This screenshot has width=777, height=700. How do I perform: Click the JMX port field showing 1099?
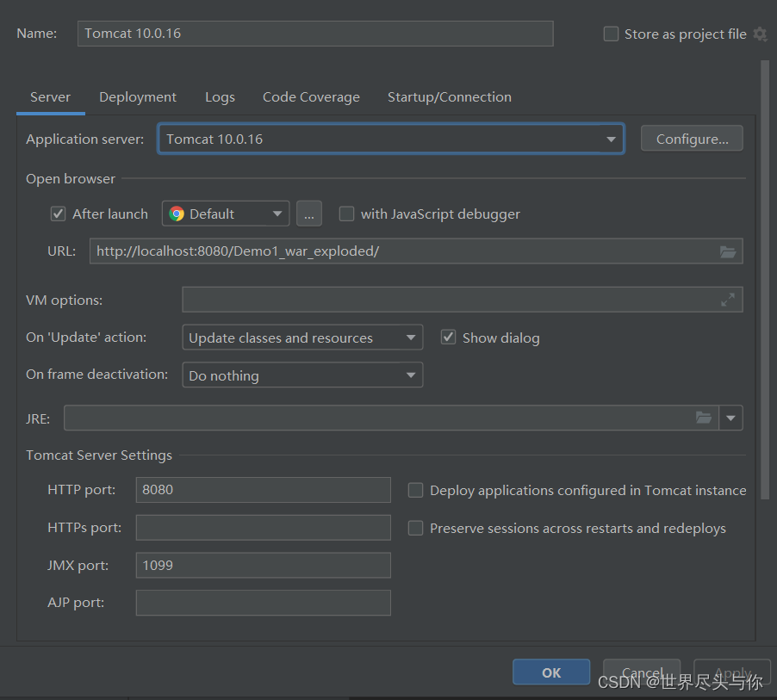pos(263,565)
